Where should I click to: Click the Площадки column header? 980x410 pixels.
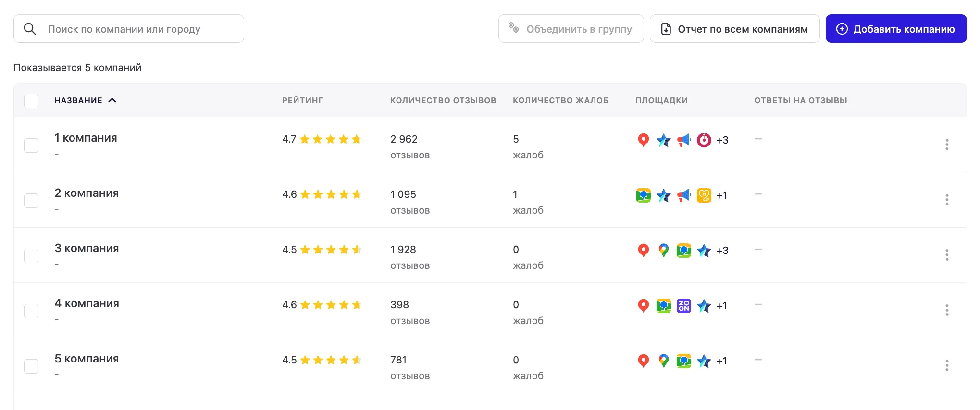coord(661,100)
